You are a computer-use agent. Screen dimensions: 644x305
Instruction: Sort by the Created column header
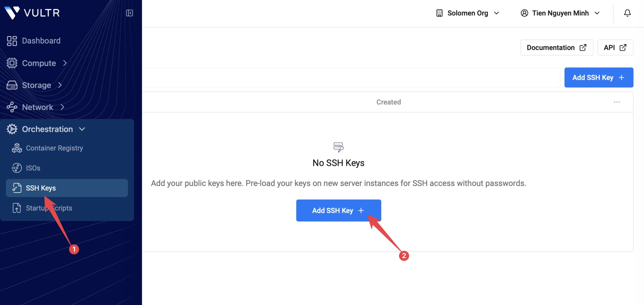388,102
